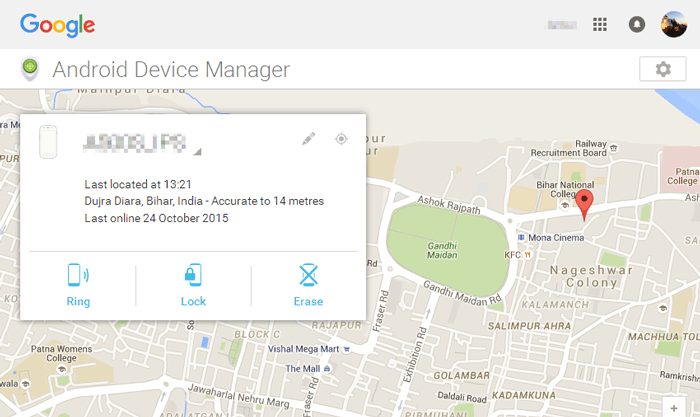Rename device with pencil icon
This screenshot has height=417, width=700.
pyautogui.click(x=308, y=139)
